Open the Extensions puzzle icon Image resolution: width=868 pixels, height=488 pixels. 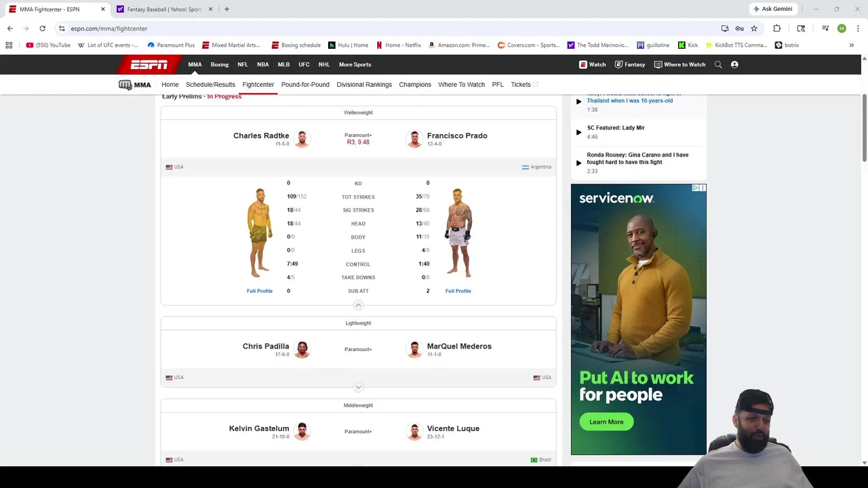point(776,28)
